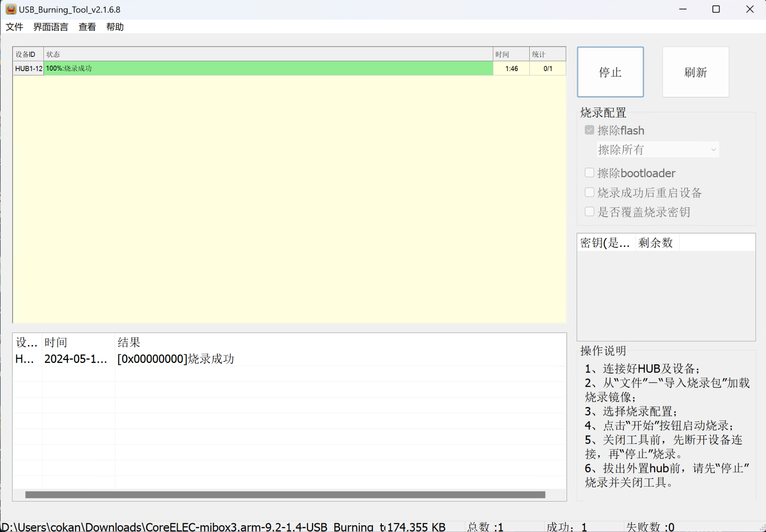Click the 密钥(是… column header
Viewport: 766px width, 532px height.
(x=606, y=243)
